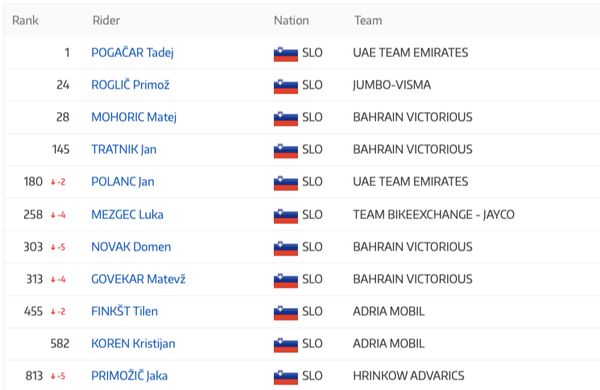Click Jumbo-Visma team name

pyautogui.click(x=392, y=85)
